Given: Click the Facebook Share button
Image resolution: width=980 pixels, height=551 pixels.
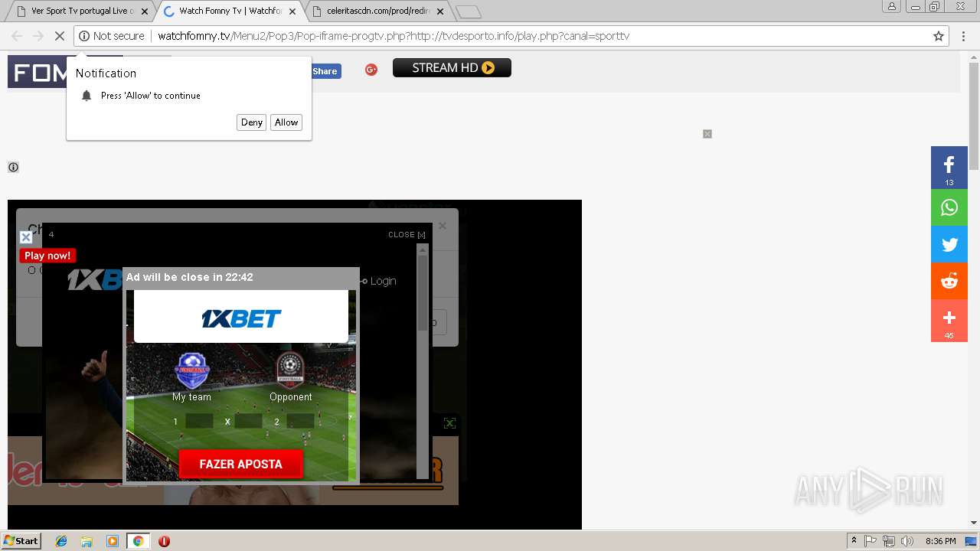Looking at the screenshot, I should [x=325, y=71].
